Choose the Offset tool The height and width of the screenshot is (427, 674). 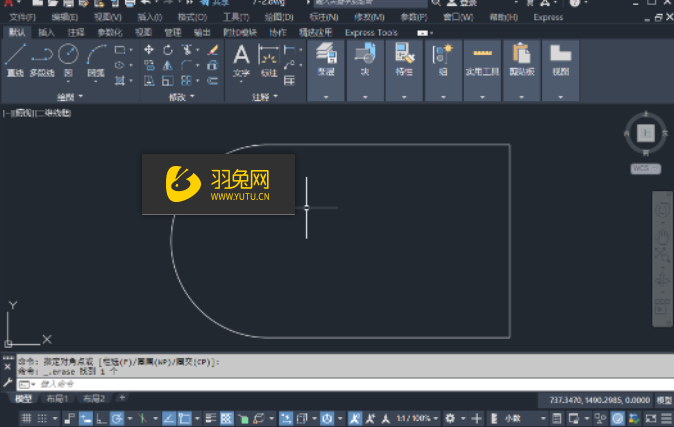tap(213, 81)
